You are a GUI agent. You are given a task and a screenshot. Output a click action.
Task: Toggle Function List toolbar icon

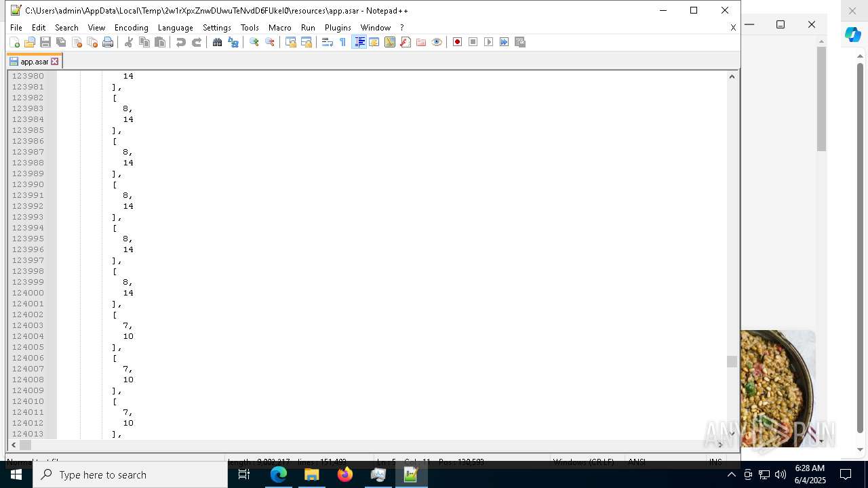pos(406,42)
